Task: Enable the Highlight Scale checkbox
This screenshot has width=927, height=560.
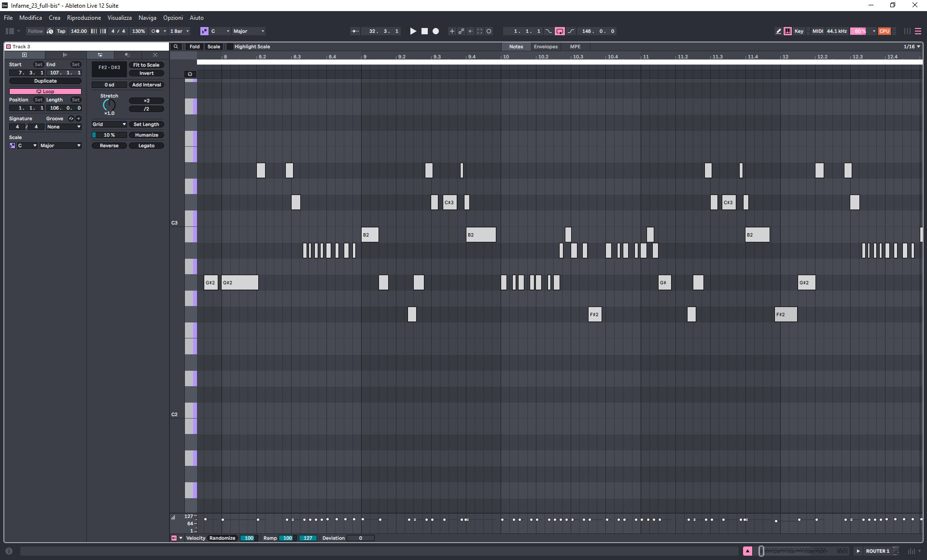Action: pos(230,47)
